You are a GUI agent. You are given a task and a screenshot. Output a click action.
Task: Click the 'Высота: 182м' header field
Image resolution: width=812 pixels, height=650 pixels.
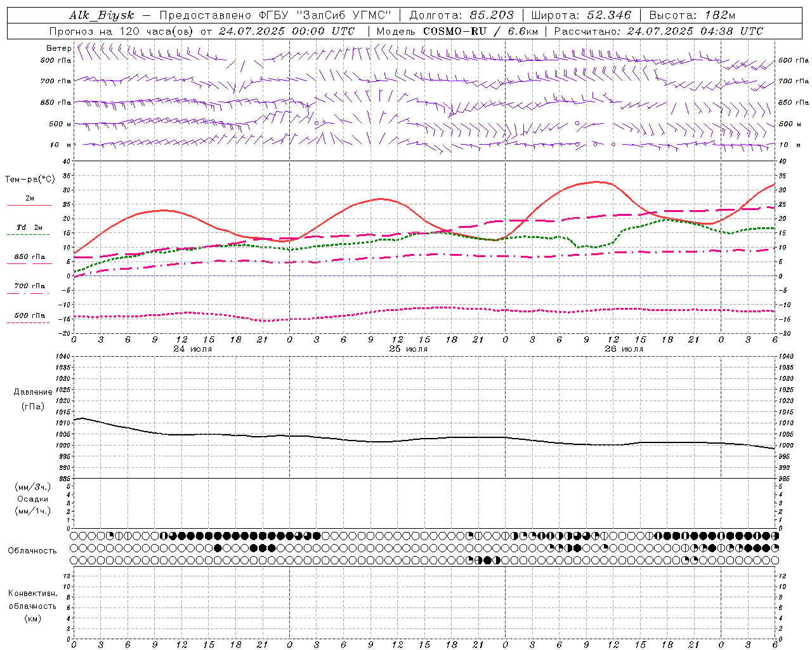click(692, 15)
